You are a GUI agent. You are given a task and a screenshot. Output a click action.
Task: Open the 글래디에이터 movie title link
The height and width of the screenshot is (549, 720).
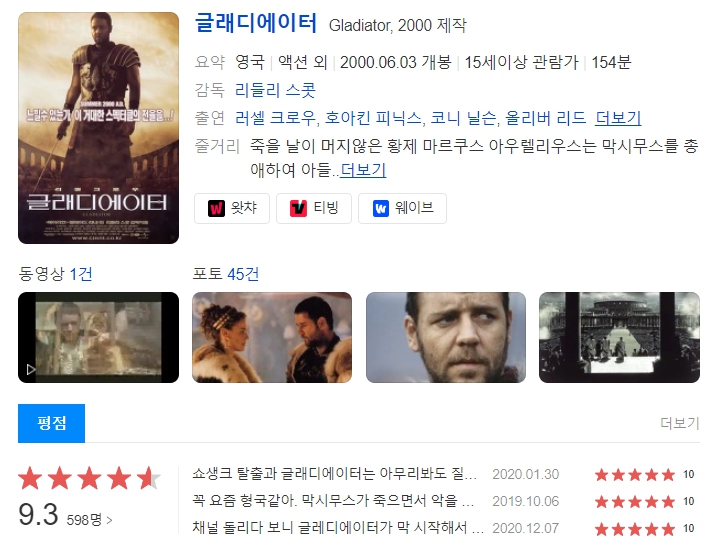point(256,22)
